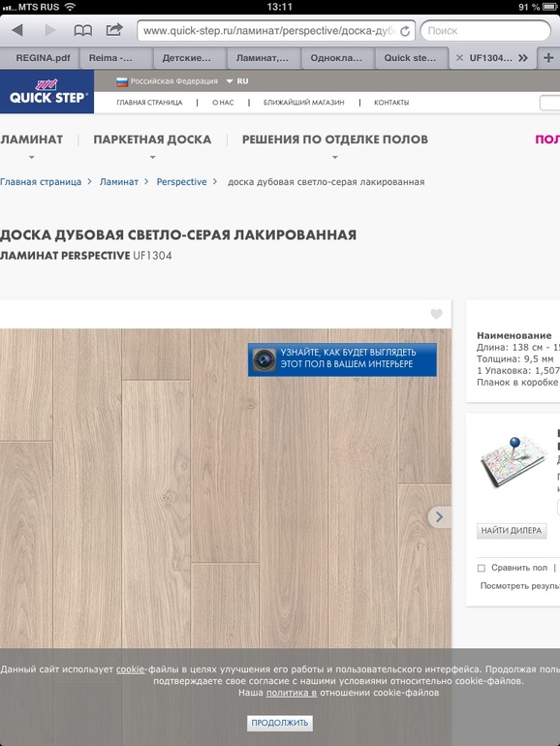Show more tabs with double chevron
The width and height of the screenshot is (560, 746).
(x=523, y=58)
